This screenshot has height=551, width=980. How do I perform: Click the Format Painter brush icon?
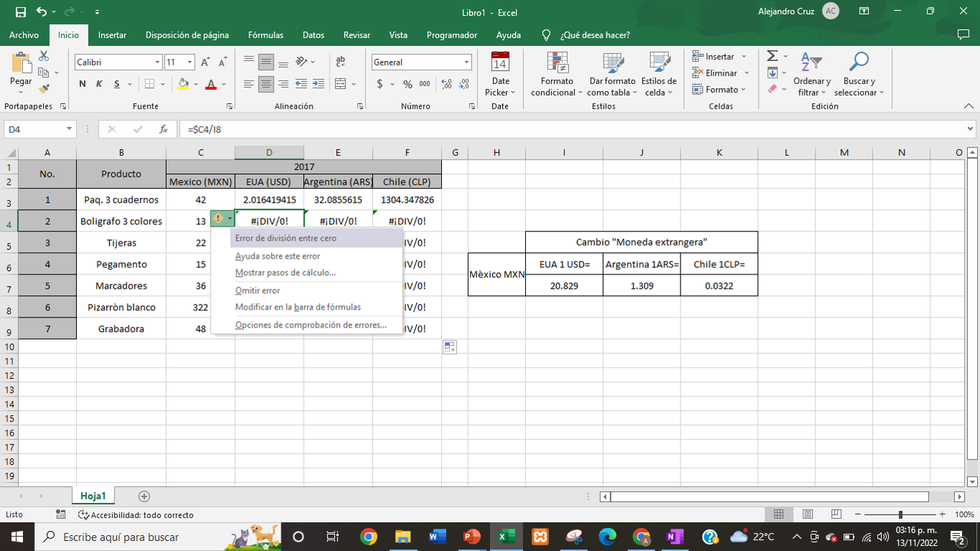click(x=44, y=89)
